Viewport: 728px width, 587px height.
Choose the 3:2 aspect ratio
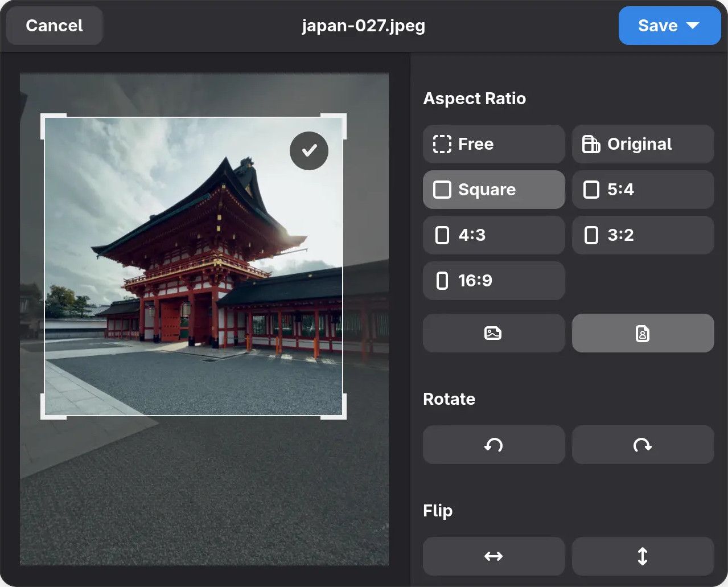(x=643, y=235)
